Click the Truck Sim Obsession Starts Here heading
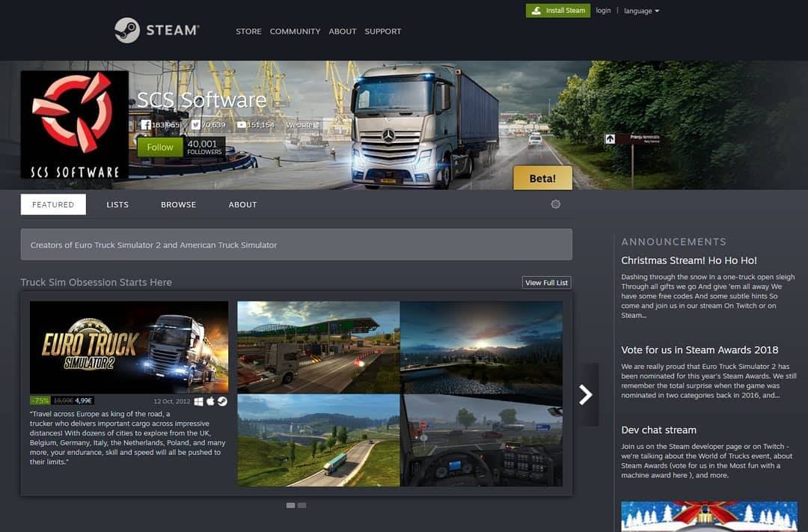The width and height of the screenshot is (808, 532). pos(97,283)
